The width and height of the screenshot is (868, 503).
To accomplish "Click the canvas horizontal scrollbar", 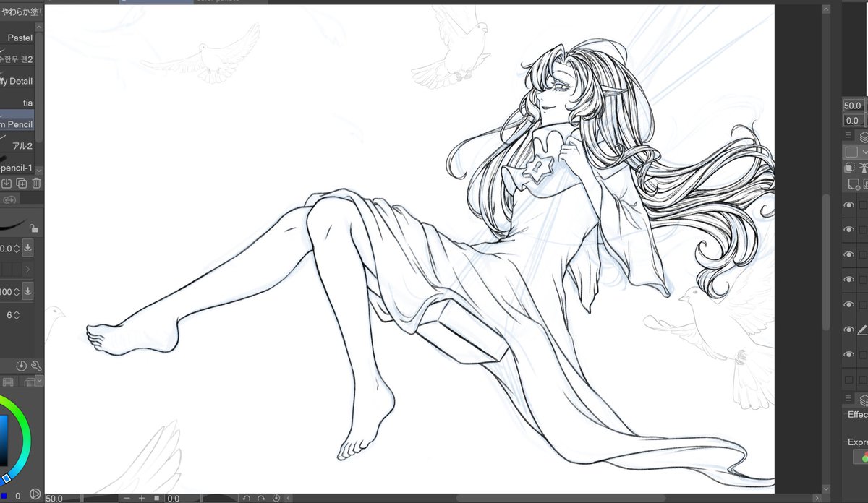I will coord(561,497).
